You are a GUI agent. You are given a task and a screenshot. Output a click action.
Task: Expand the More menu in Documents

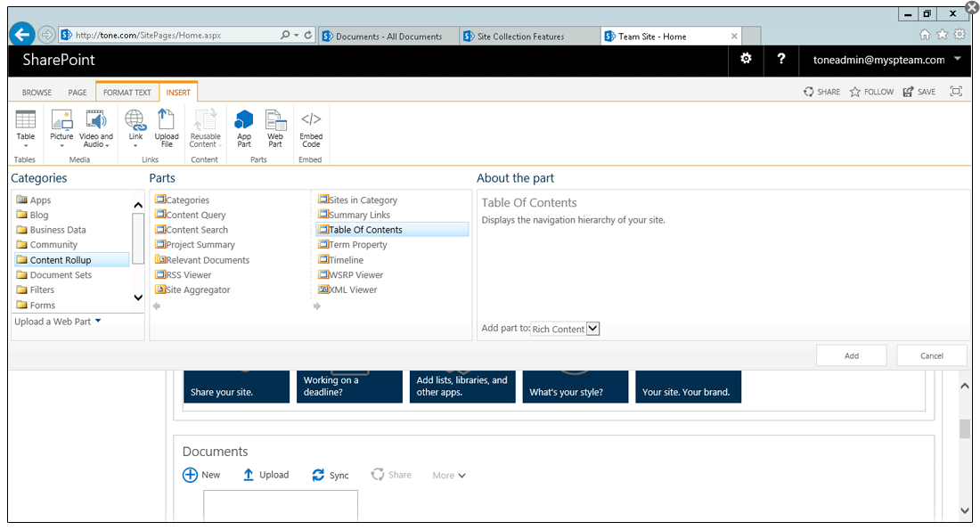(x=449, y=476)
